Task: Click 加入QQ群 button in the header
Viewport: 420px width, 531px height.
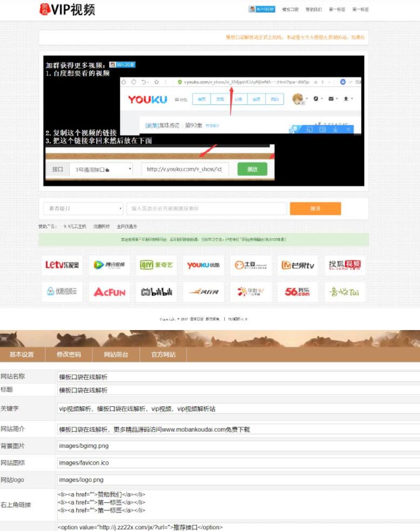Action: click(x=262, y=9)
